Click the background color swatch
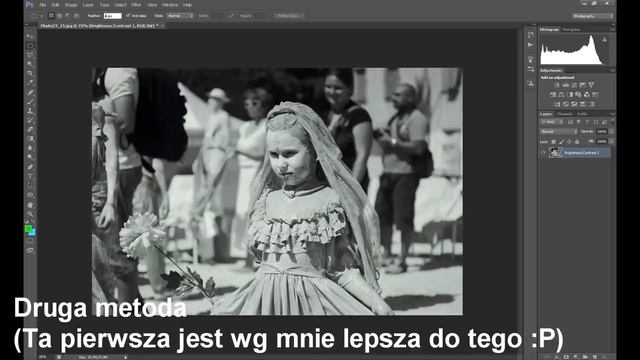 [32, 233]
